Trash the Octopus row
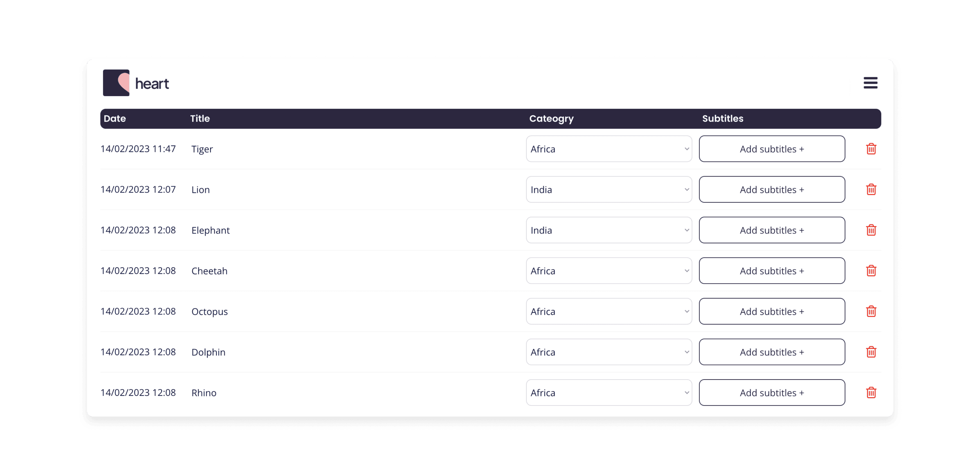Viewport: 980px width, 476px height. (x=871, y=312)
